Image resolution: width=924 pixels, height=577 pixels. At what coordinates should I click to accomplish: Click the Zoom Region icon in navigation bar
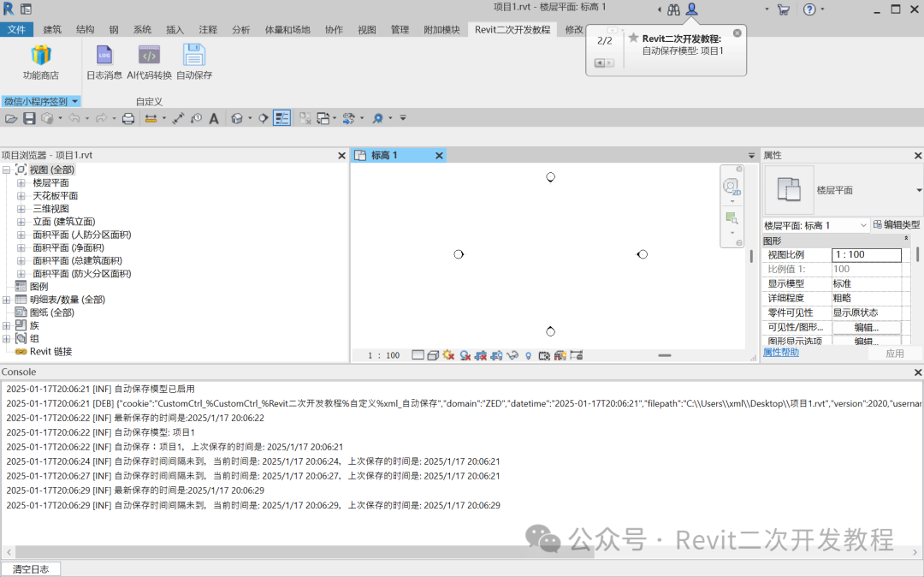coord(731,218)
